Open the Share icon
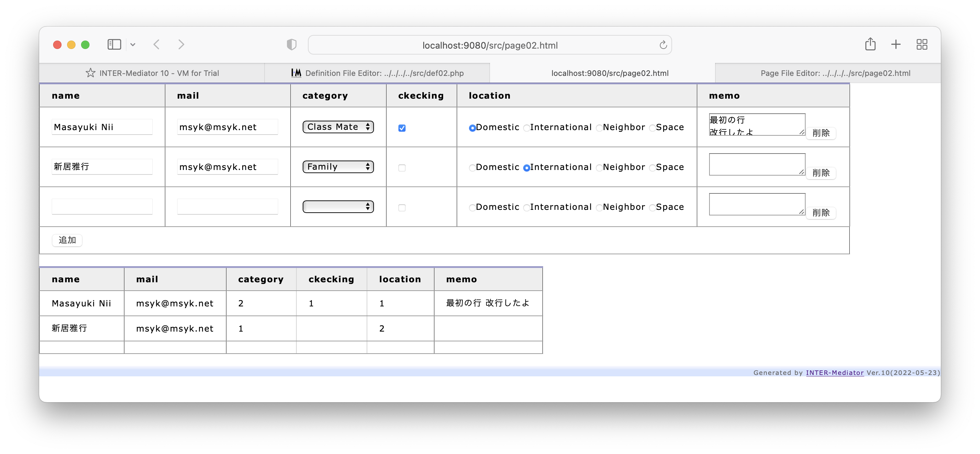This screenshot has width=980, height=454. coord(870,44)
